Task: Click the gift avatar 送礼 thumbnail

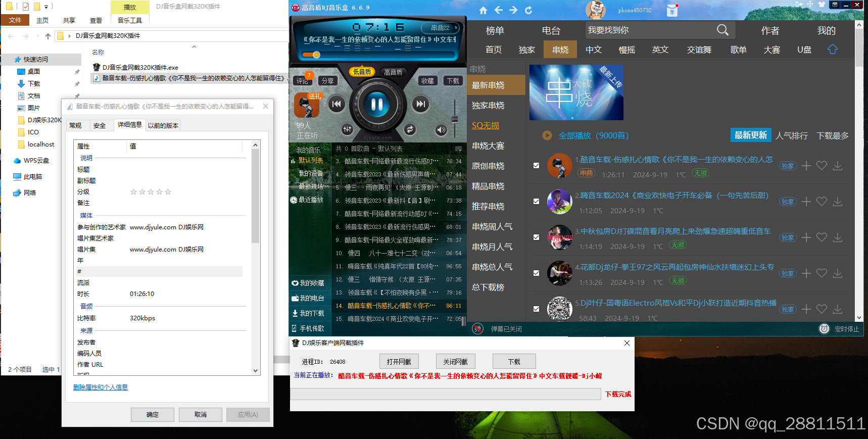Action: (306, 105)
